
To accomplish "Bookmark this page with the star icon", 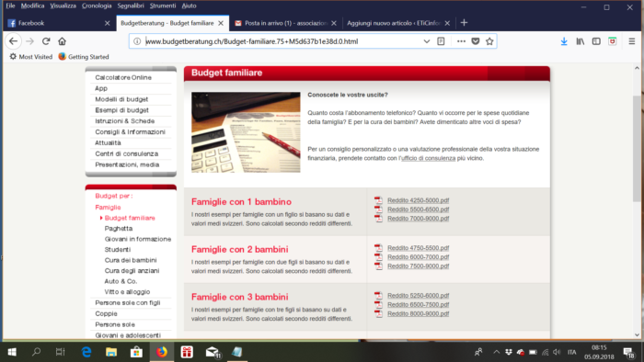I will pyautogui.click(x=489, y=41).
